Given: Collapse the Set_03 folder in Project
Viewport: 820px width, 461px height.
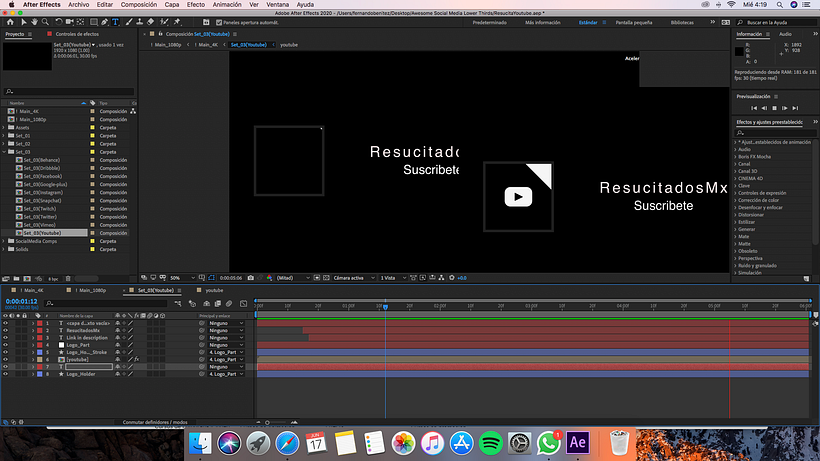Looking at the screenshot, I should 4,152.
